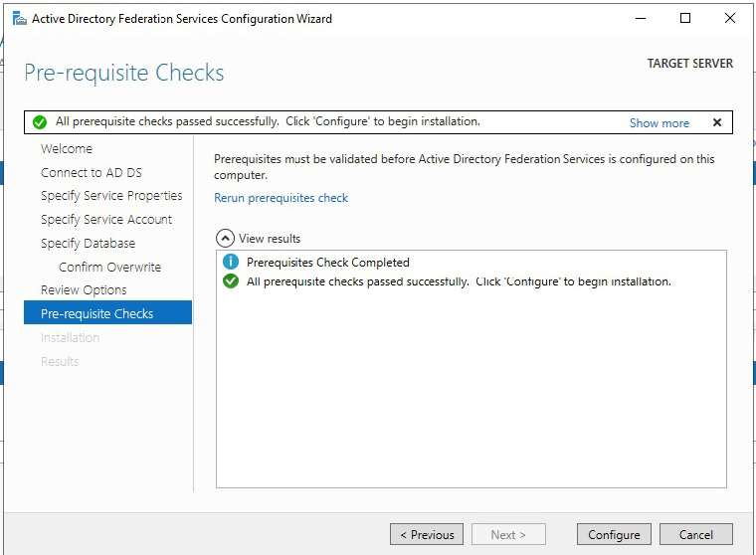Click the green checkmark in the notification banner
The image size is (756, 555).
click(40, 122)
